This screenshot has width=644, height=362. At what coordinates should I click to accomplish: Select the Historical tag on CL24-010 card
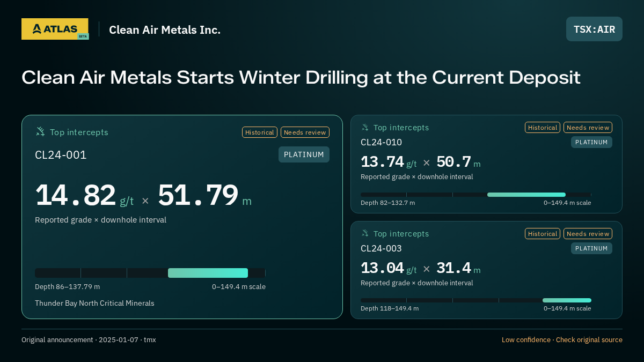pyautogui.click(x=543, y=128)
